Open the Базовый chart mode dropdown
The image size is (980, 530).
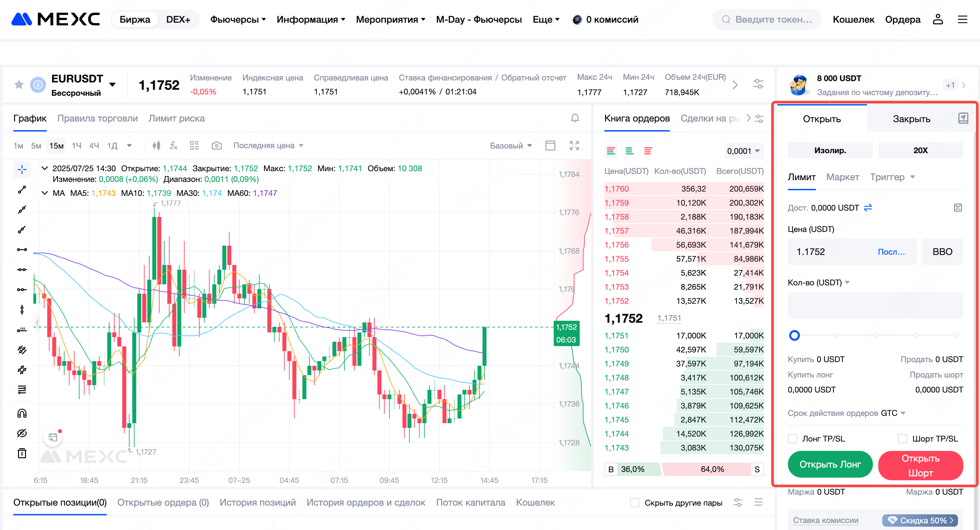coord(511,146)
